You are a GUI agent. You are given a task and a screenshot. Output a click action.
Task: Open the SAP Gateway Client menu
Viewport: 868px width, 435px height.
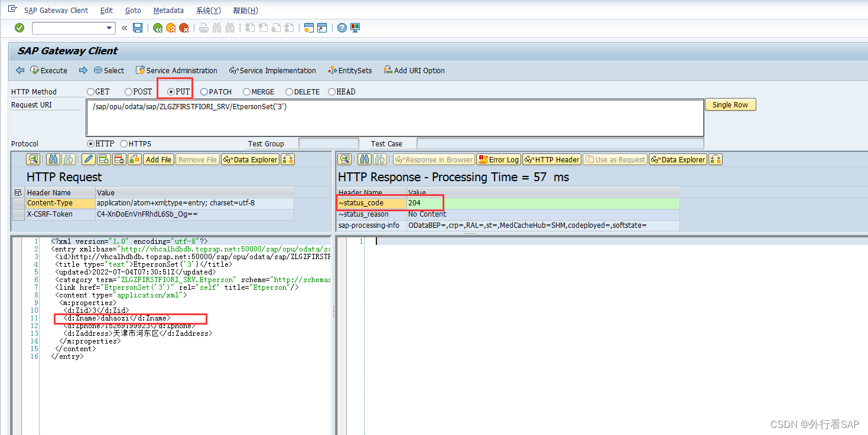click(x=56, y=10)
